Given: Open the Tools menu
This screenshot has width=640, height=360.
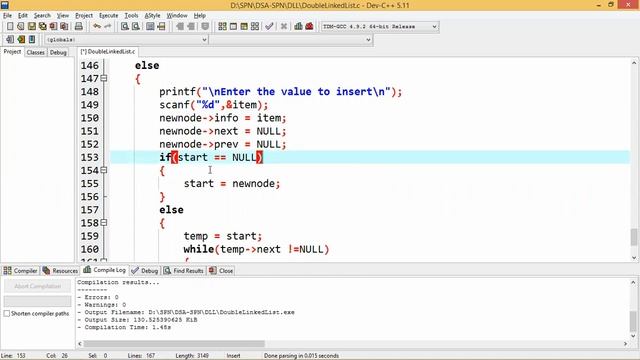Looking at the screenshot, I should click(131, 16).
